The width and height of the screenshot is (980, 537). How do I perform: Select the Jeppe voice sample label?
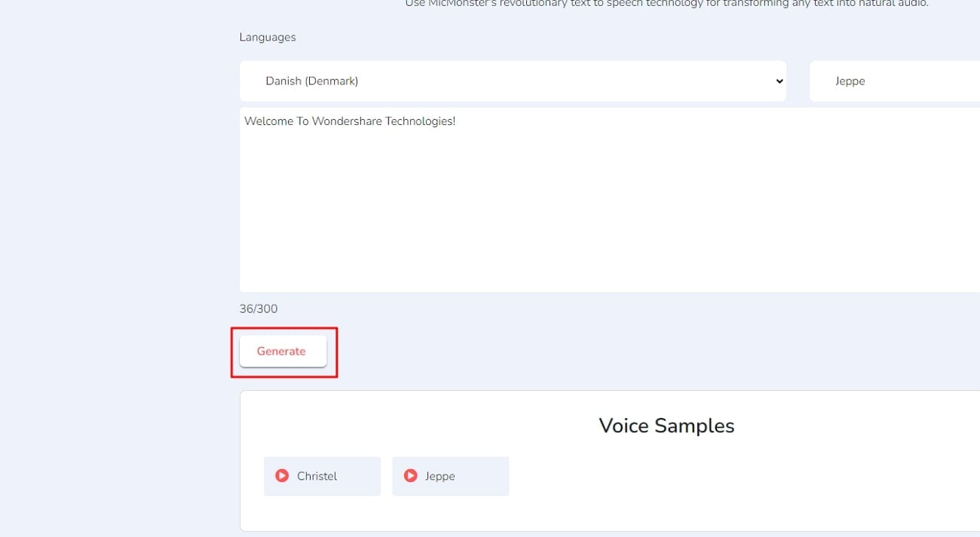coord(439,476)
